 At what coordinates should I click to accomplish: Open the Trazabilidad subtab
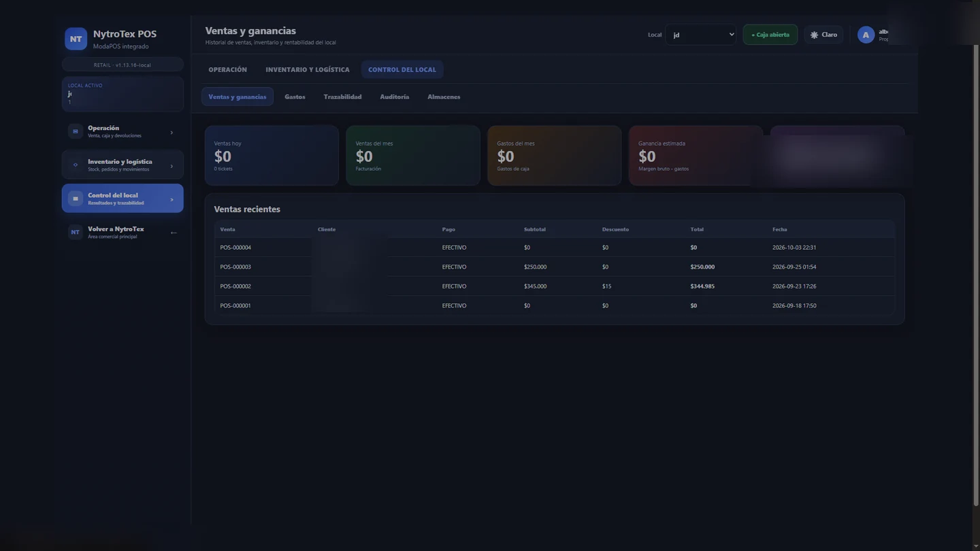[343, 97]
